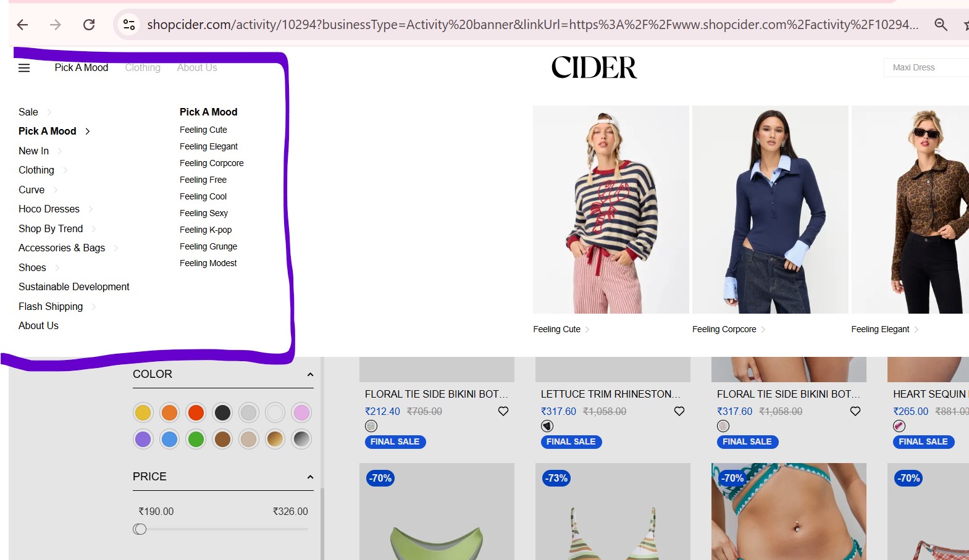Choose Feeling Cute in submenu

tap(203, 130)
